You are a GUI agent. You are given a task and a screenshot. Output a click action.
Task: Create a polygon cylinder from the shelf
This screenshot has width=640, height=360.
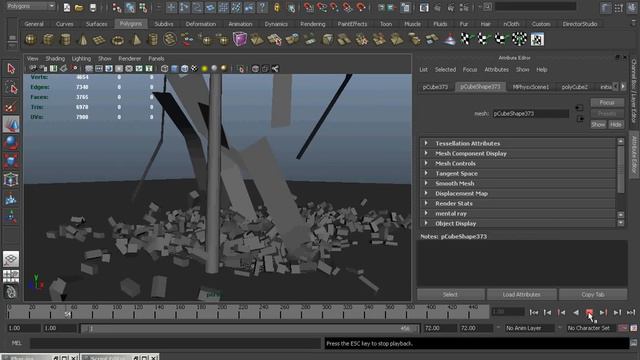tap(65, 40)
